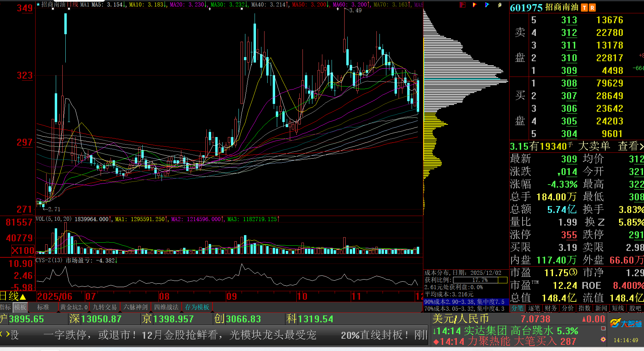The width and height of the screenshot is (644, 351).
Task: Click the 获利比例 17.7% progress bar
Action: click(480, 280)
